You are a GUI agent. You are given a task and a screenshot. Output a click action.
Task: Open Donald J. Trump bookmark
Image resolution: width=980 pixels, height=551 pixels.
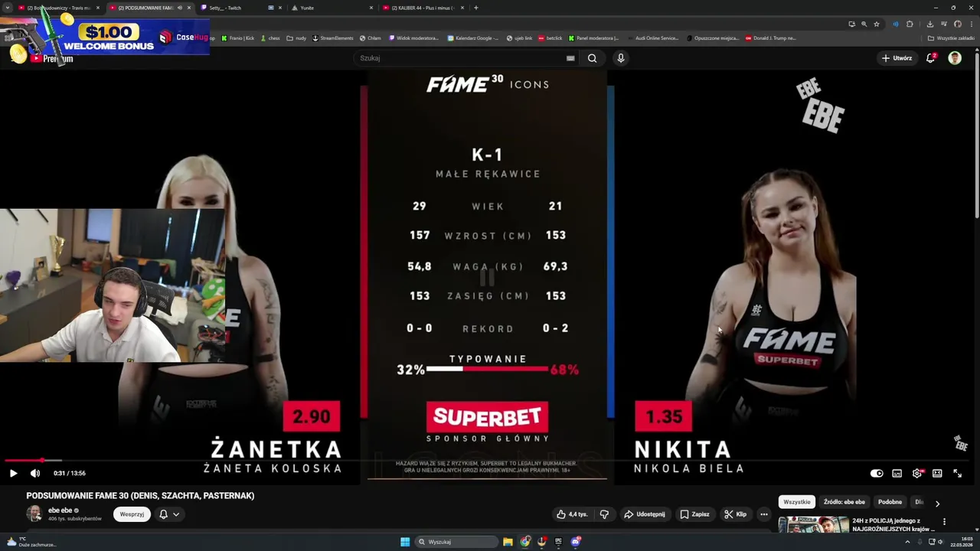coord(771,37)
